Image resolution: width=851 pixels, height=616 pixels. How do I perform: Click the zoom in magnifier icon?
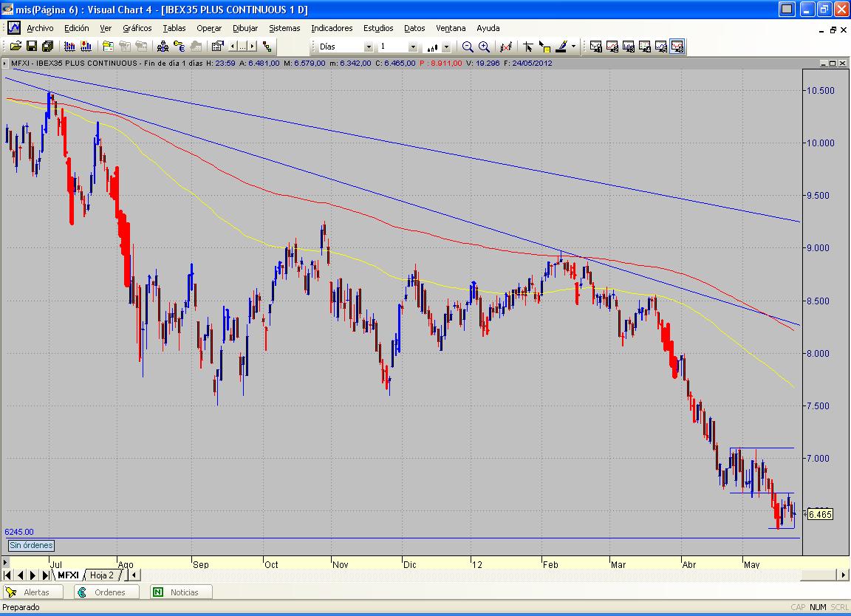point(484,47)
